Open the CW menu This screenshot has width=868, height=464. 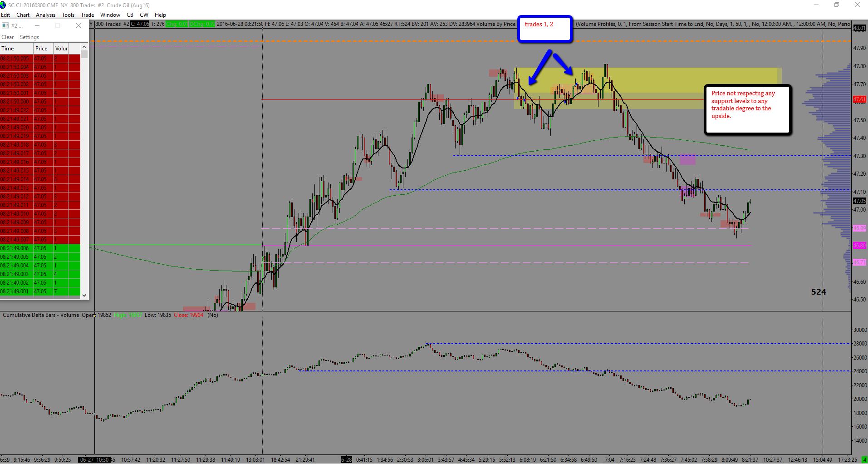pyautogui.click(x=144, y=15)
